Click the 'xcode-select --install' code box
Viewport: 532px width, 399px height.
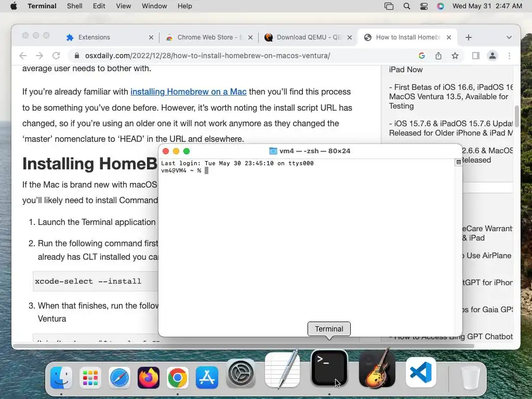click(x=96, y=281)
